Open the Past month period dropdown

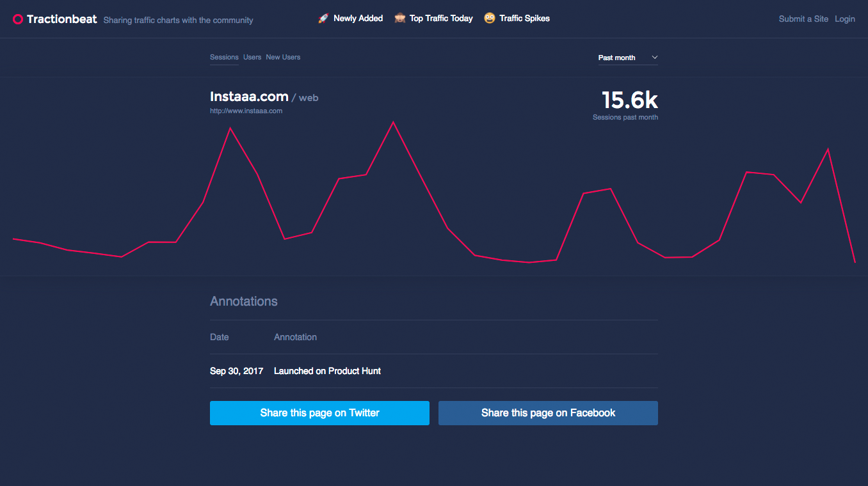click(x=628, y=58)
